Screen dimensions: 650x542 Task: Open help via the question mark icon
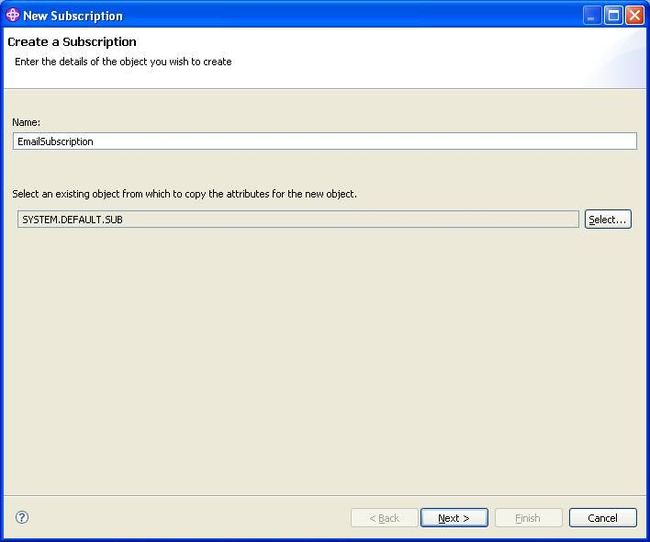[x=22, y=517]
